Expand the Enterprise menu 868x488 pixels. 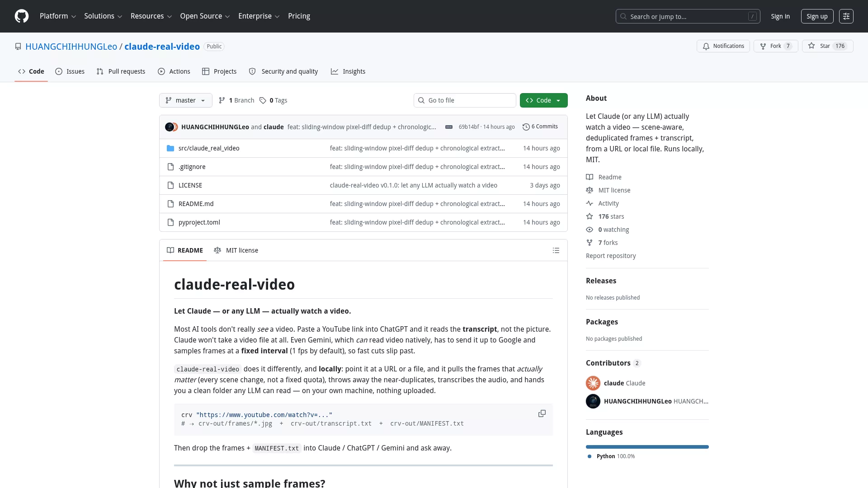(259, 16)
